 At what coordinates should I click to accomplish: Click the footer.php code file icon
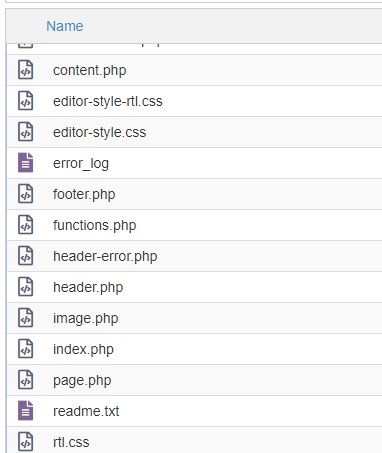(x=25, y=194)
